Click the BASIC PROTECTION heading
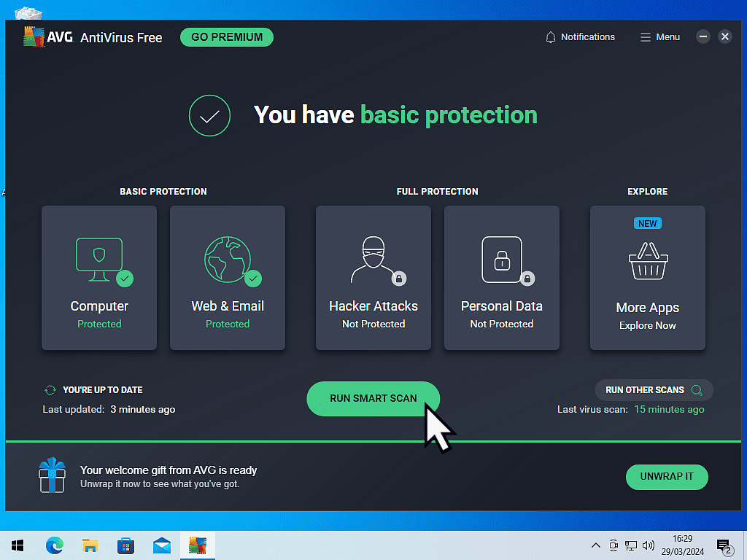 [163, 192]
